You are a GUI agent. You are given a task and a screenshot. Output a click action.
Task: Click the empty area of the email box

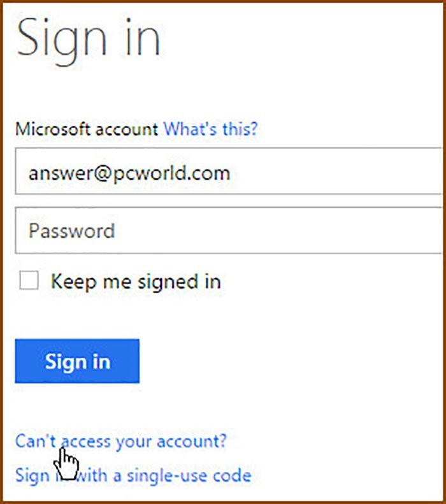click(338, 173)
